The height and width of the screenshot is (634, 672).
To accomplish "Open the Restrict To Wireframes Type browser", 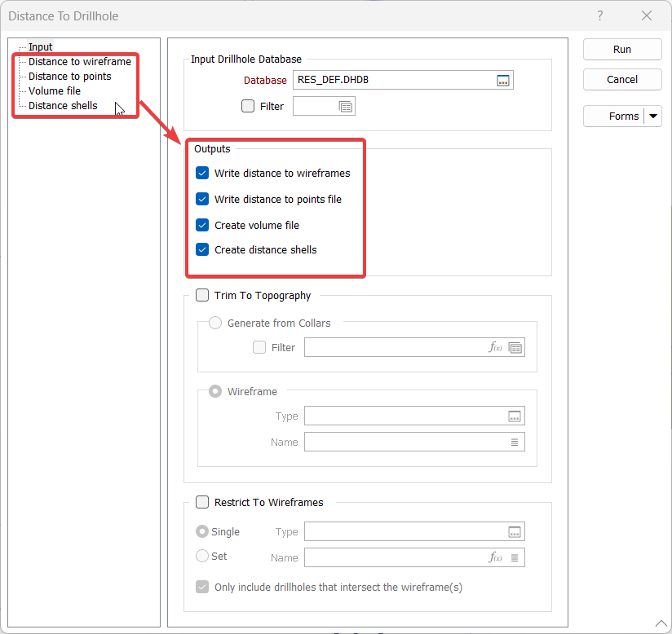I will 514,532.
